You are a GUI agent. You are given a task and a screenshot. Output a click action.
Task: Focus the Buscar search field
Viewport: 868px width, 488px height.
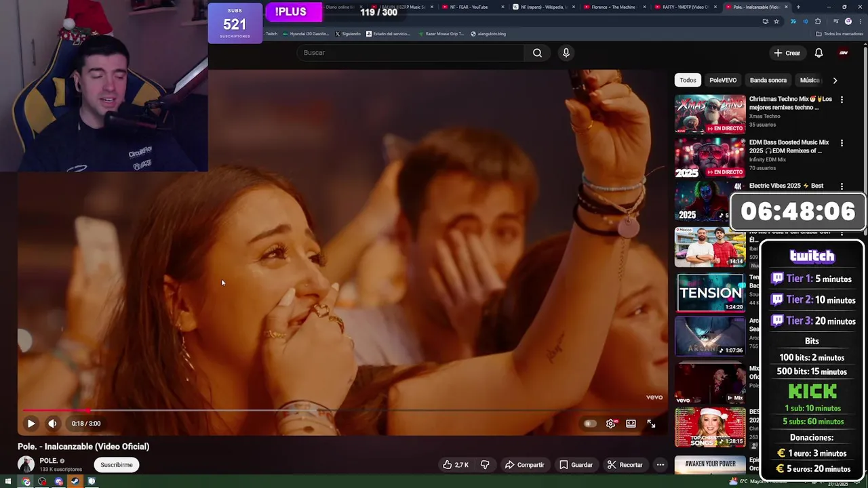click(x=410, y=53)
